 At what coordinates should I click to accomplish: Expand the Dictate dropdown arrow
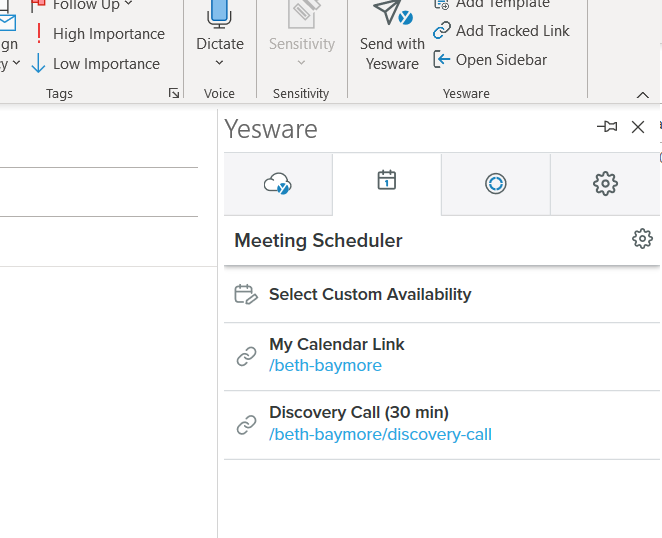point(220,63)
